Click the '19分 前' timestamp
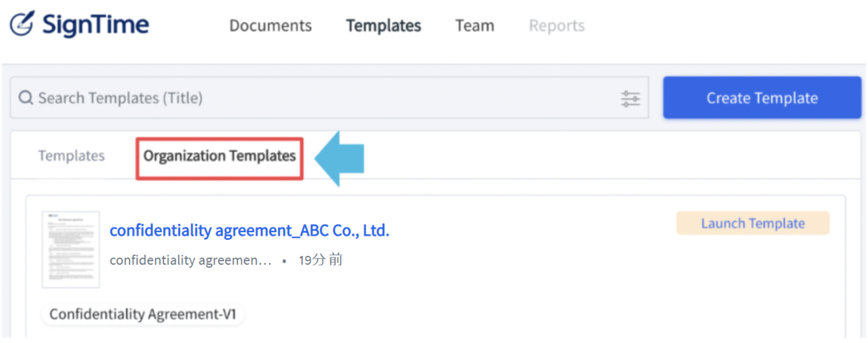Screen dimensions: 868x343 [x=321, y=260]
